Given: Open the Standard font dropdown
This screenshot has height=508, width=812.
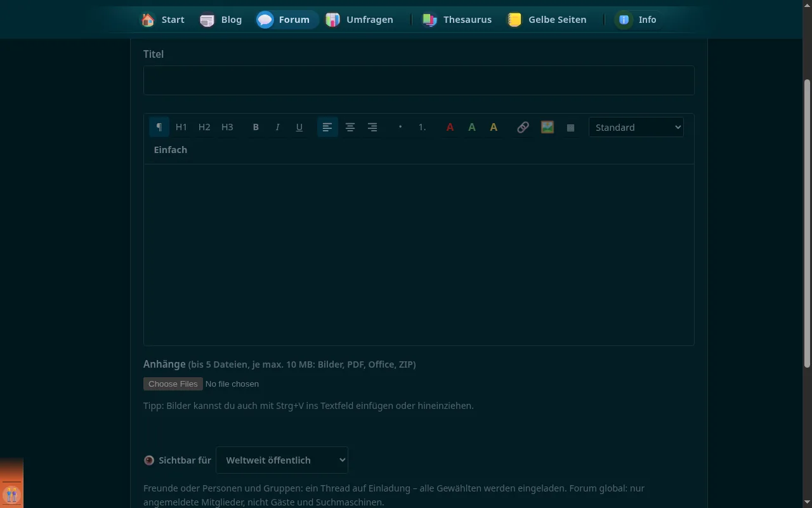Looking at the screenshot, I should (636, 127).
